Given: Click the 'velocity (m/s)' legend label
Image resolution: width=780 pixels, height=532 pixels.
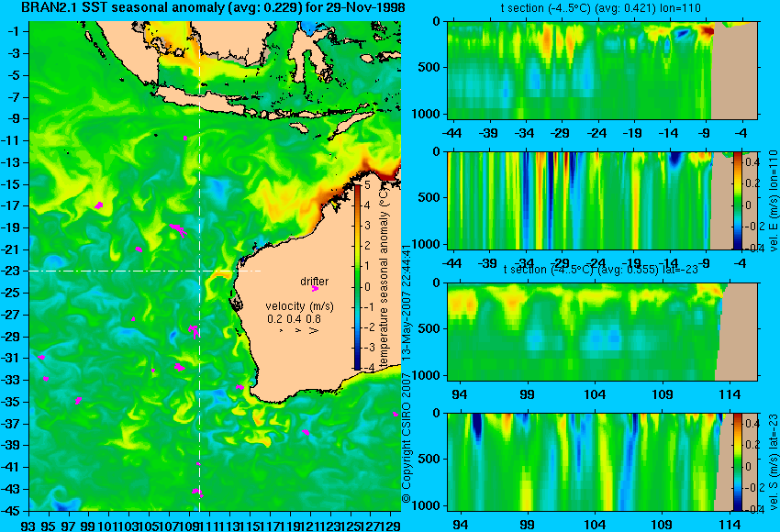Looking at the screenshot, I should (299, 305).
